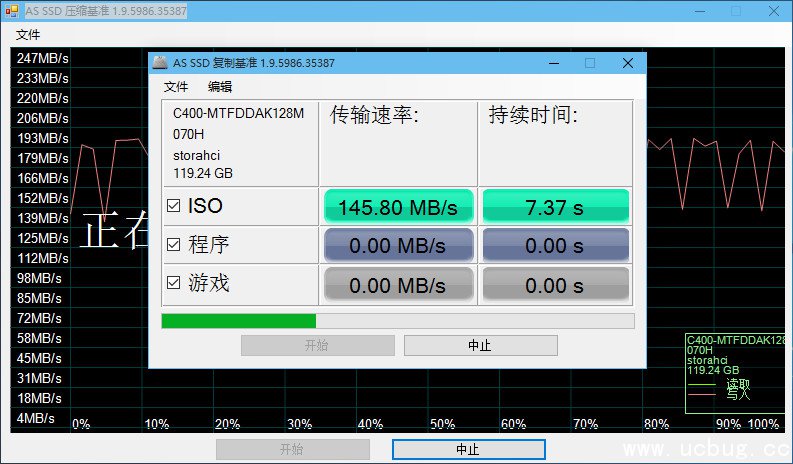The width and height of the screenshot is (793, 464).
Task: Uncheck the 程序 test checkbox
Action: pos(173,244)
